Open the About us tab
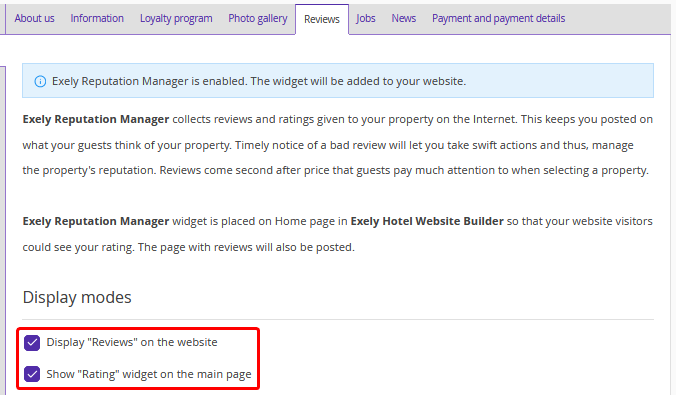676x395 pixels. coord(34,19)
